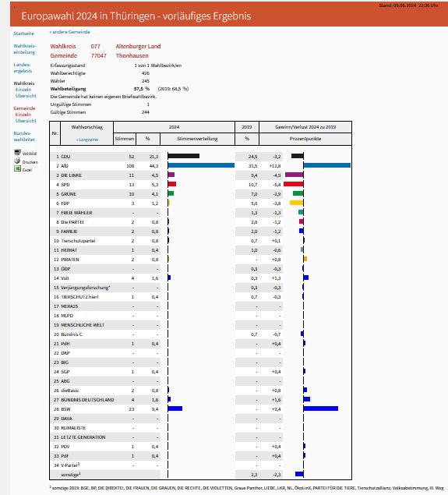This screenshot has width=448, height=495.
Task: Expand party names via Langname
Action: point(87,140)
